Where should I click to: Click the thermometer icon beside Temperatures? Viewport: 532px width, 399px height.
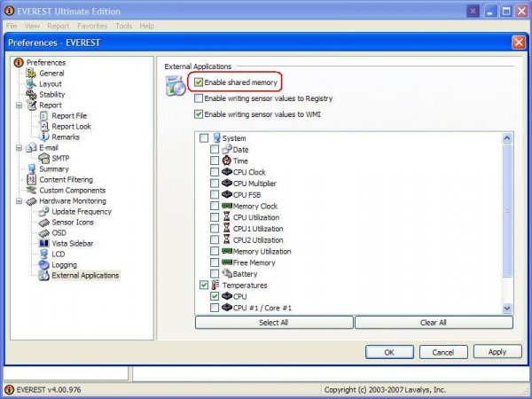pyautogui.click(x=215, y=285)
